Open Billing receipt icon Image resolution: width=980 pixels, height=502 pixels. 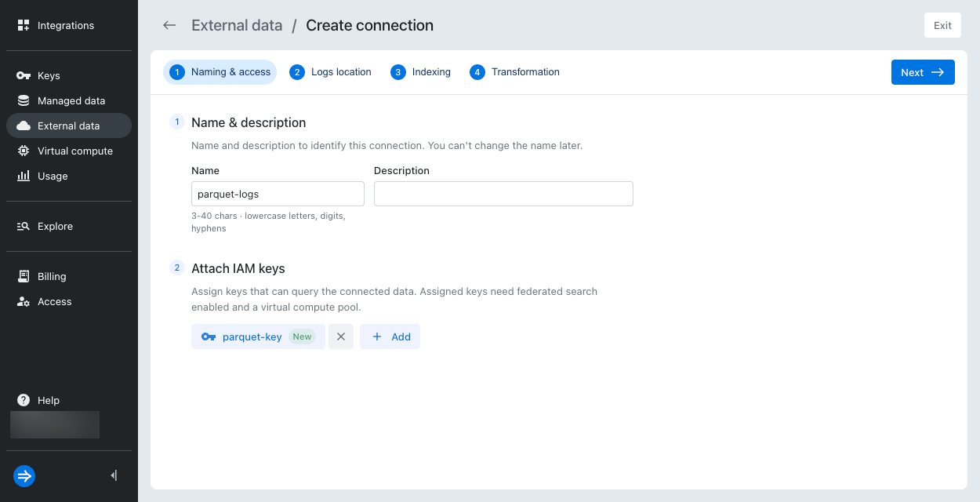(24, 276)
